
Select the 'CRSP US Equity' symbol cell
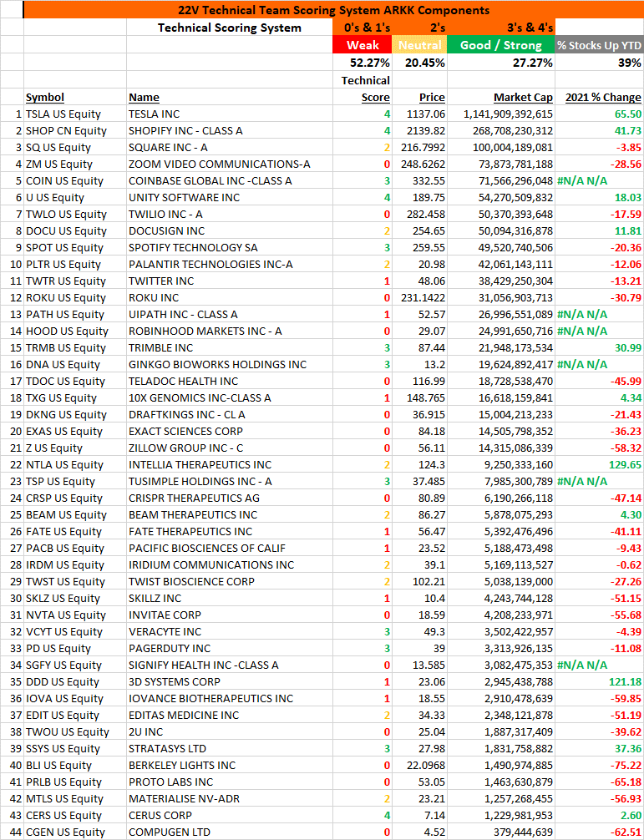click(75, 498)
